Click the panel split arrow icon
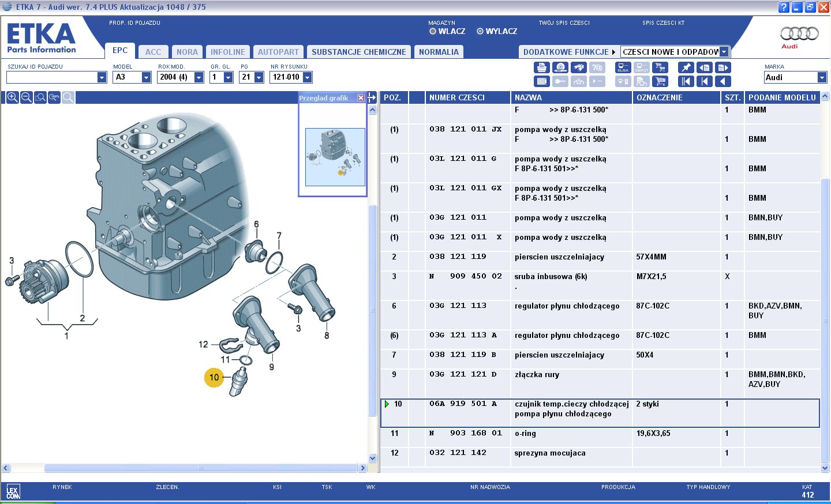The height and width of the screenshot is (504, 831). click(x=372, y=97)
